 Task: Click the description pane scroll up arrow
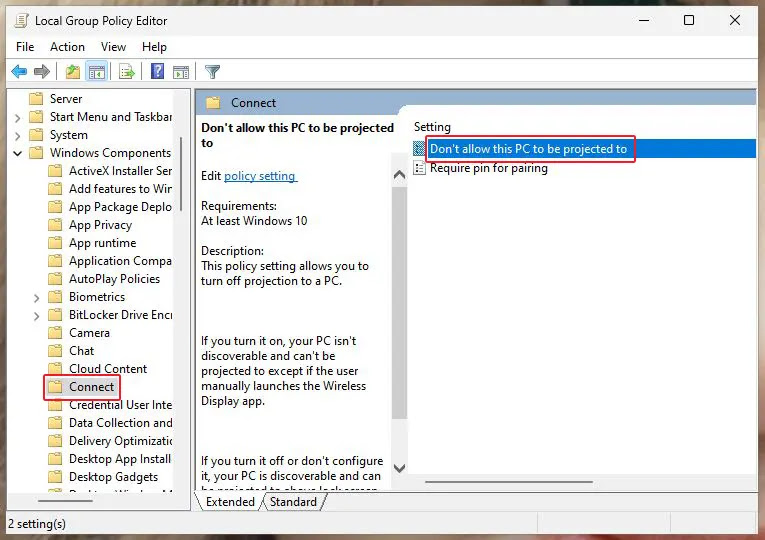tap(399, 175)
